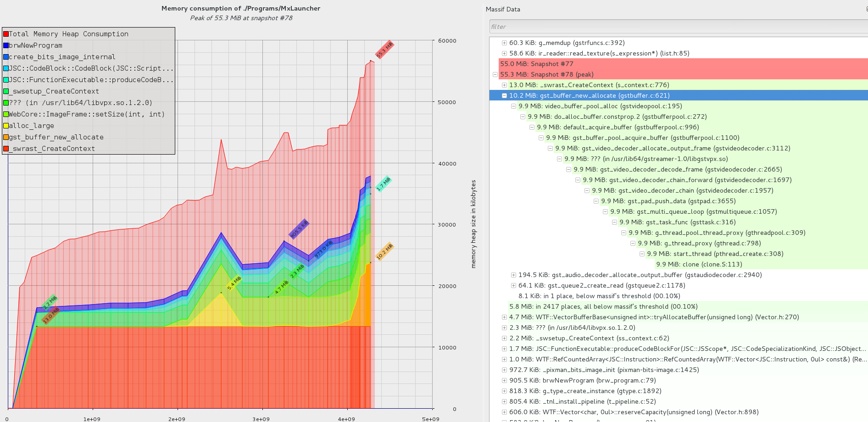Collapse gst_buffer_new_allocate selected node

(504, 95)
